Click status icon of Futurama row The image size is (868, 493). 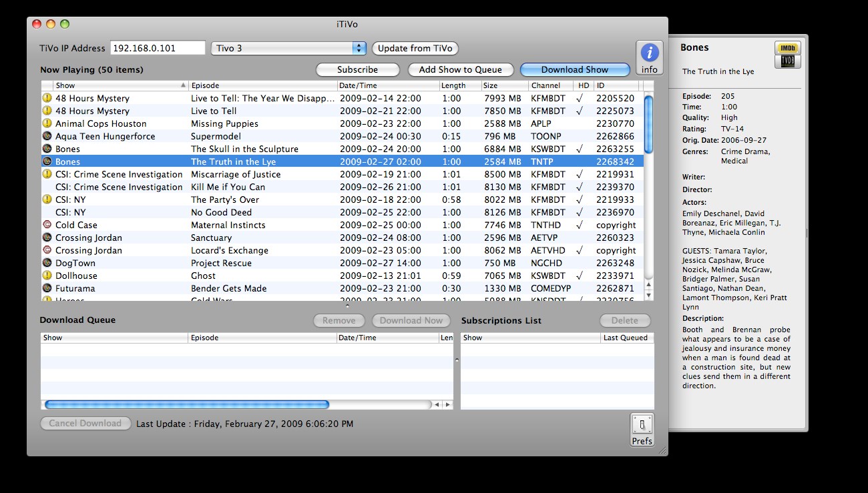pos(47,288)
